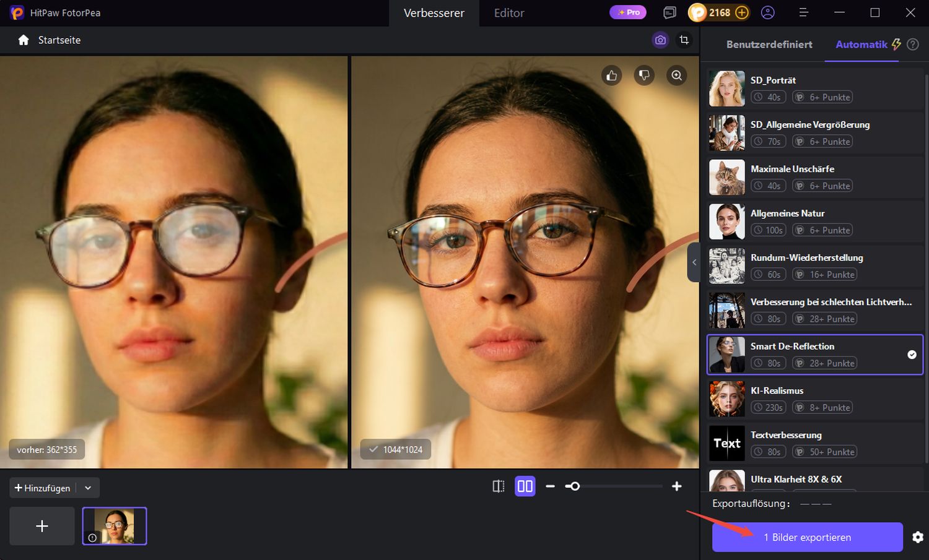
Task: Choose the KI-Realismus model
Action: tap(815, 399)
